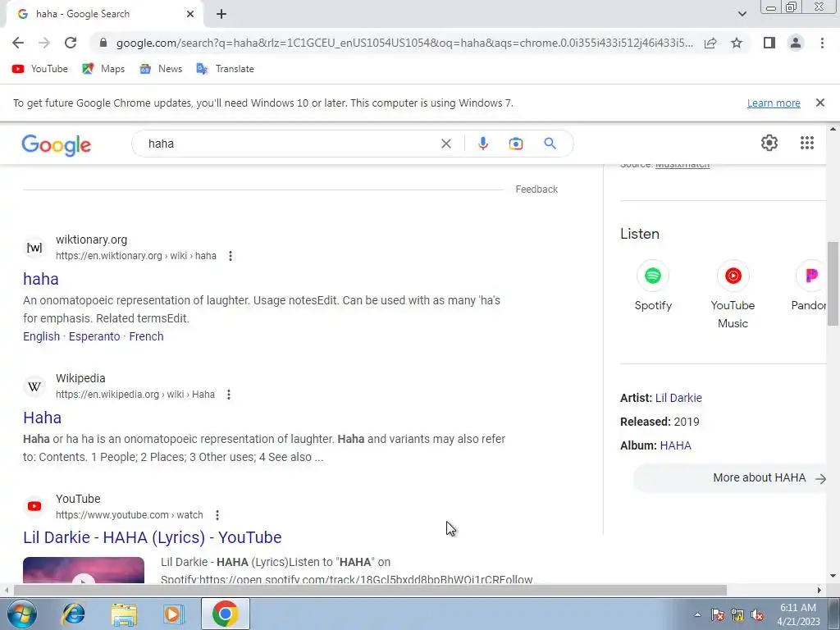Click the Wikipedia favicon

click(x=34, y=386)
